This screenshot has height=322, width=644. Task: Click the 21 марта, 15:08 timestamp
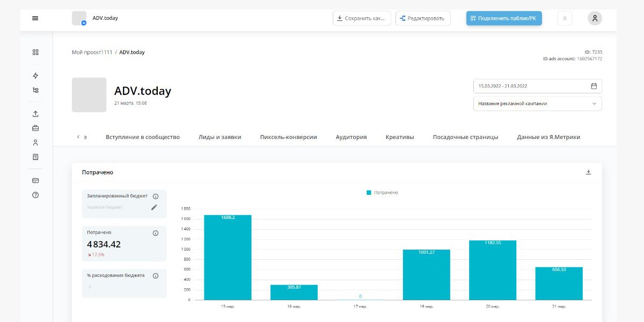point(130,103)
